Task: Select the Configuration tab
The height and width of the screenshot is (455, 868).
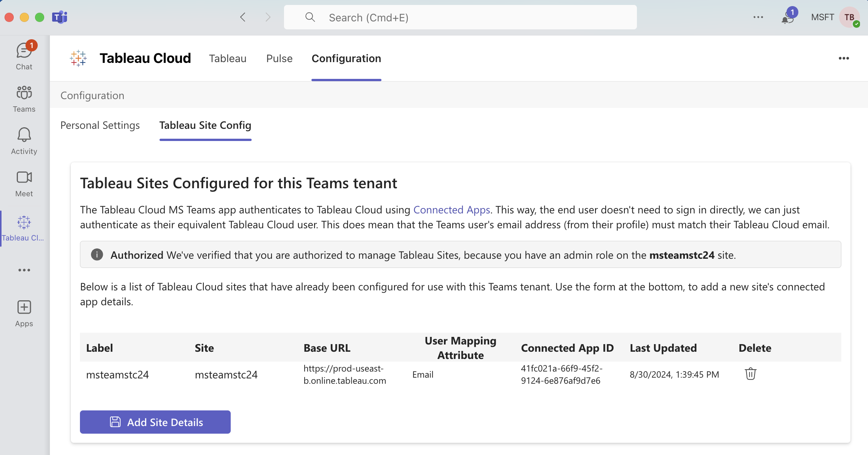Action: pos(346,58)
